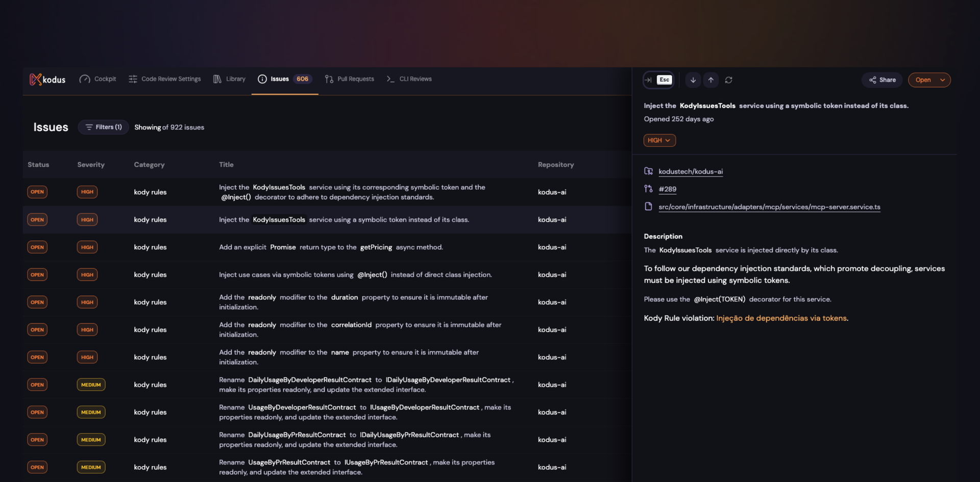Open the readonly name property issue
980x482 pixels.
click(x=349, y=358)
